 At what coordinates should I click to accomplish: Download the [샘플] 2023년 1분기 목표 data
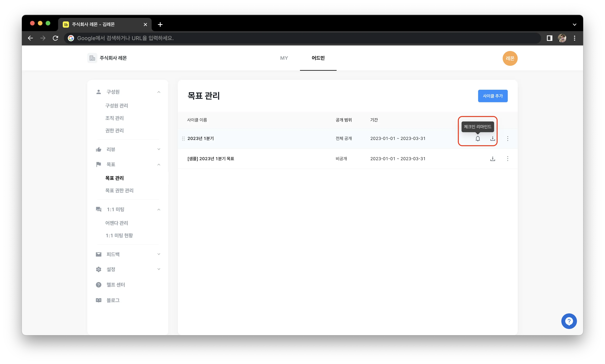493,159
